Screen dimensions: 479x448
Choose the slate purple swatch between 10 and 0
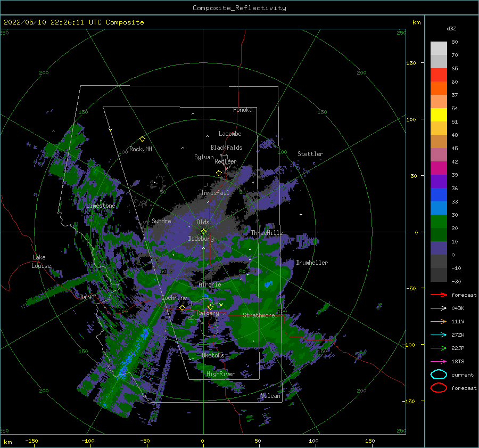(439, 248)
